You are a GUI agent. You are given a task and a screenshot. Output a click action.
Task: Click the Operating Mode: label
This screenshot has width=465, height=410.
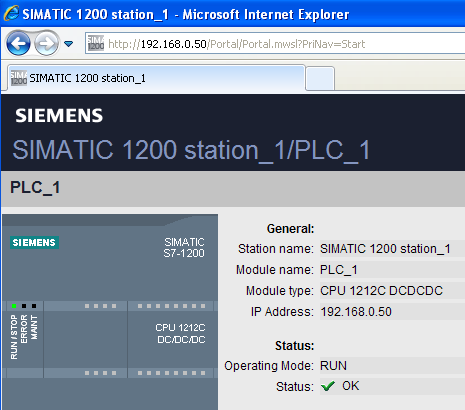pyautogui.click(x=269, y=366)
